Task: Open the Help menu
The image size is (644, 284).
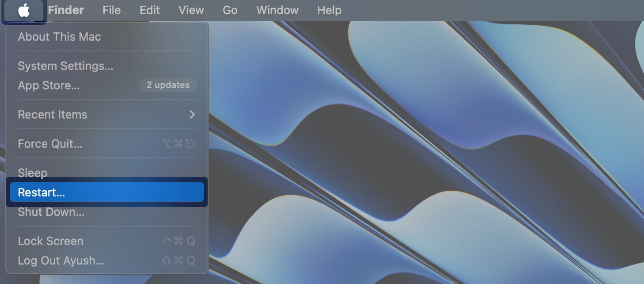Action: 329,10
